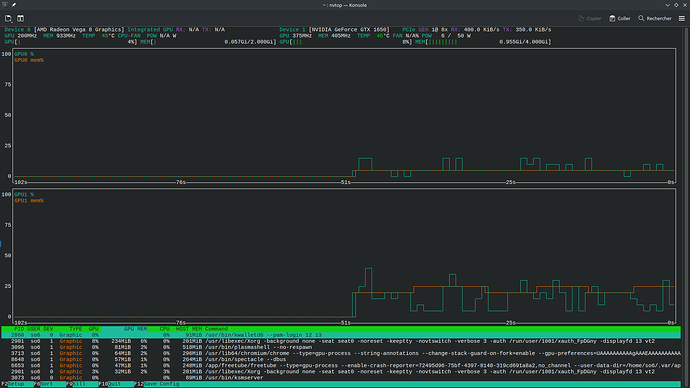Click the window app icon in title bar
The image size is (690, 388).
pos(5,5)
